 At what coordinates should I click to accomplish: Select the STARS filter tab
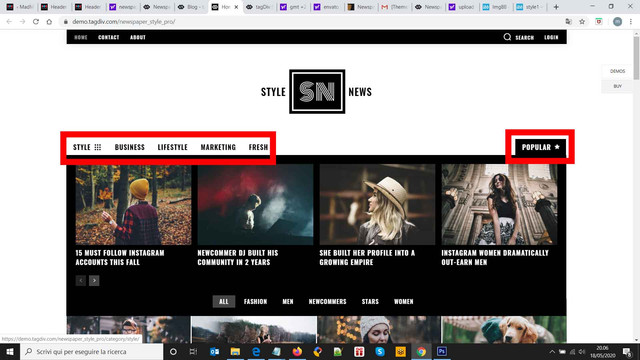[x=370, y=302]
